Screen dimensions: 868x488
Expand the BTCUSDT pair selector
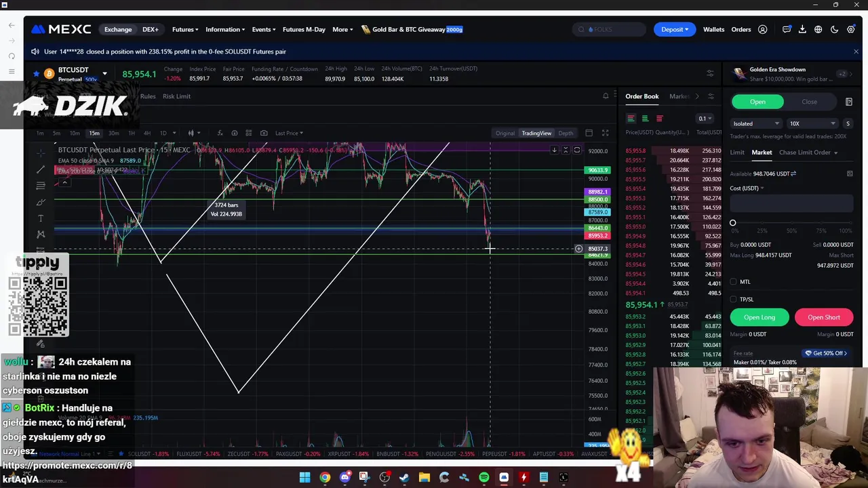click(x=104, y=73)
